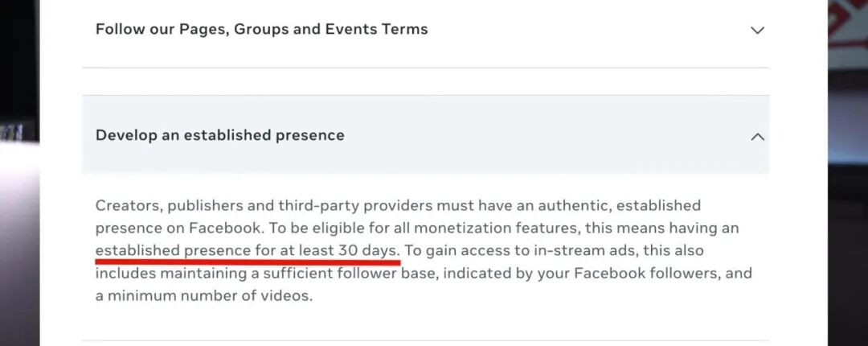Collapse the established presence section chevron

pos(756,137)
